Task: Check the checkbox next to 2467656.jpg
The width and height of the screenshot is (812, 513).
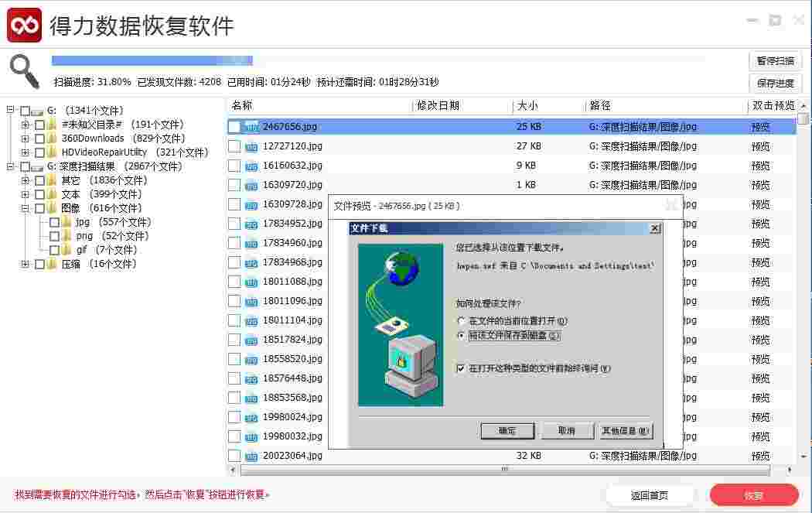Action: pyautogui.click(x=234, y=126)
